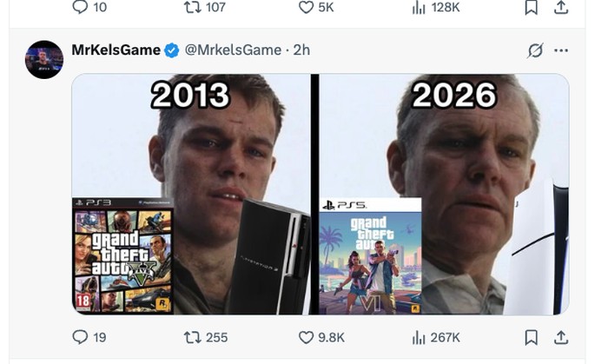Open the three-dot More menu on MrKelsGame's tweet
The height and width of the screenshot is (364, 608).
(x=561, y=50)
